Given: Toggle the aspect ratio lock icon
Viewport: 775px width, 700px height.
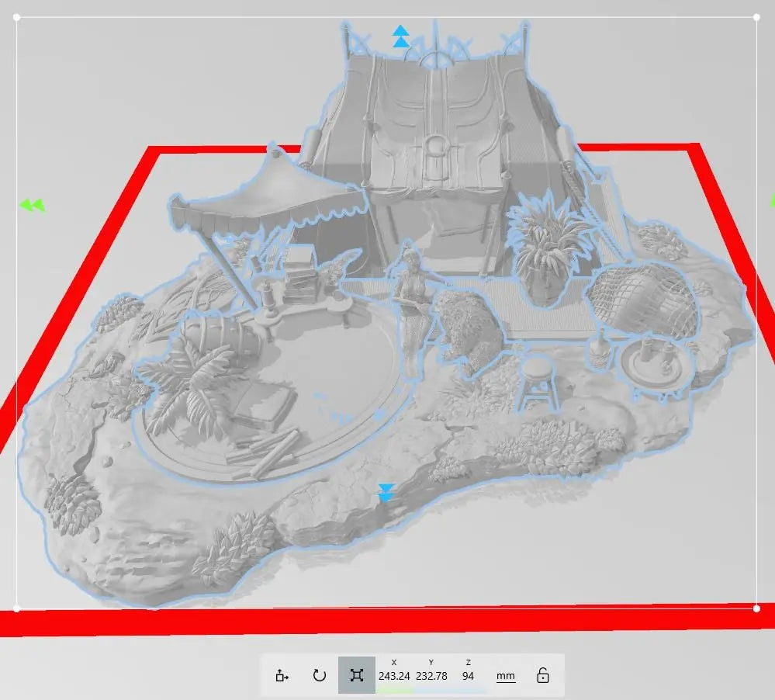Looking at the screenshot, I should [543, 675].
